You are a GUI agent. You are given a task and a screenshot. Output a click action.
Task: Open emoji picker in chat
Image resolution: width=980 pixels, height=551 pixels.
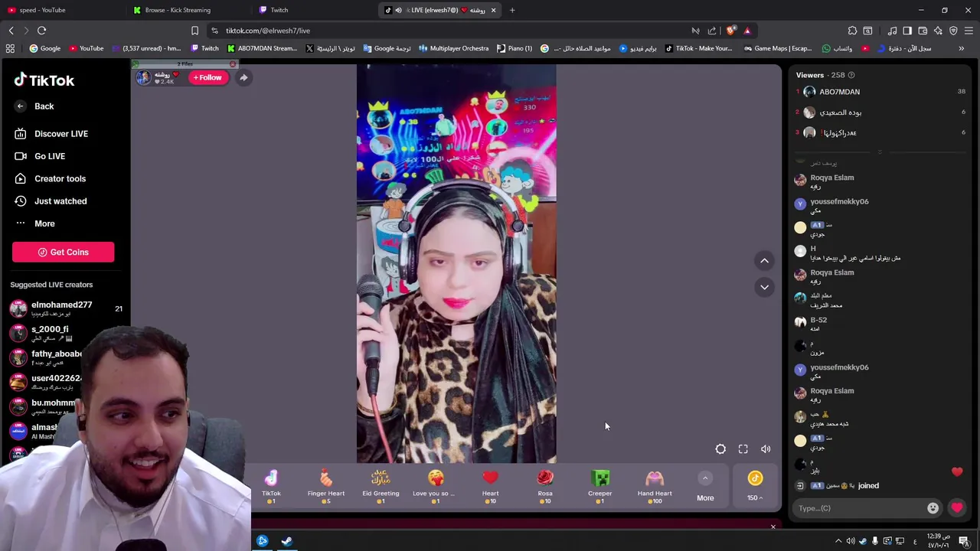click(933, 508)
